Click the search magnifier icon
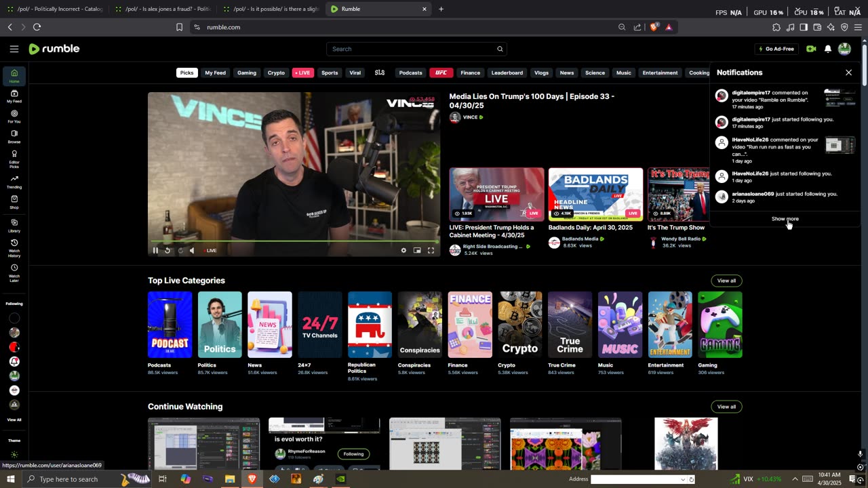 pos(500,49)
